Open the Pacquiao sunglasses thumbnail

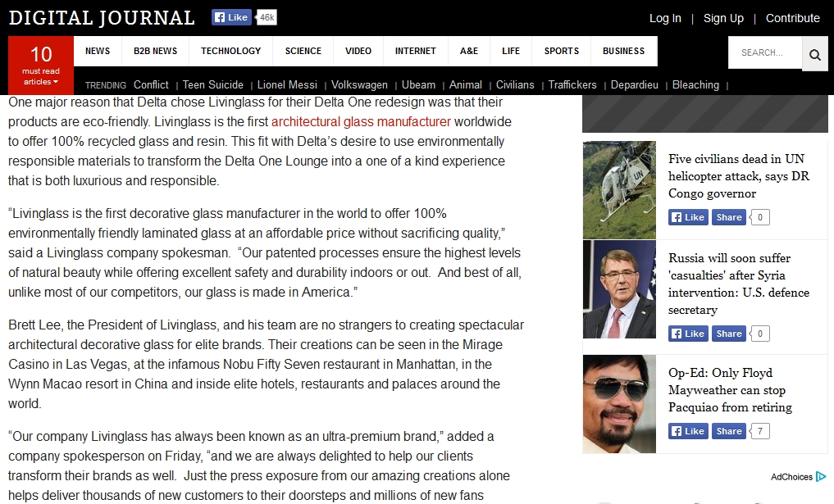(x=619, y=404)
